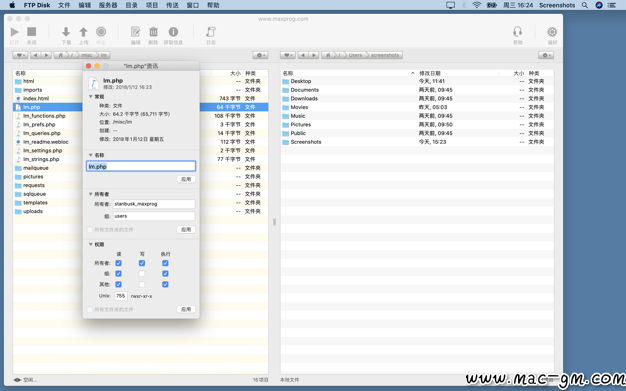Click the misc segment in remote path bar
The image size is (626, 391).
tap(87, 55)
